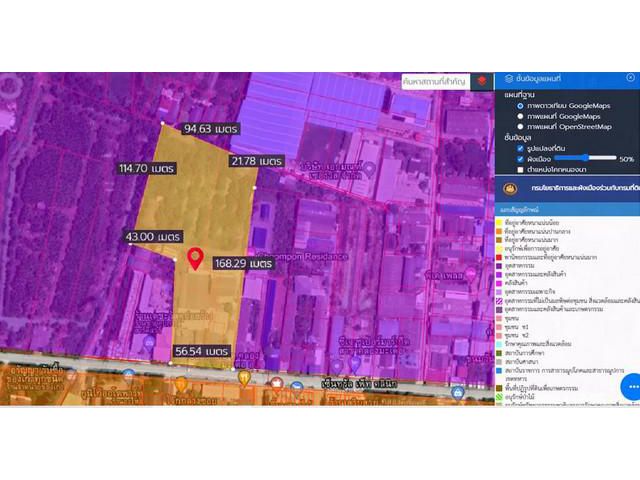The height and width of the screenshot is (480, 640).
Task: Click the ผังเมือง opacity slider
Action: [x=585, y=158]
